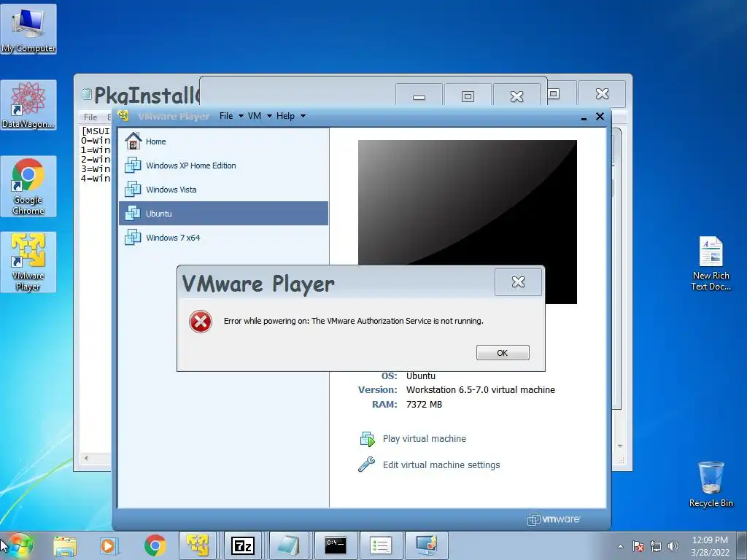Image resolution: width=747 pixels, height=560 pixels.
Task: Click the green play VM icon
Action: (368, 438)
